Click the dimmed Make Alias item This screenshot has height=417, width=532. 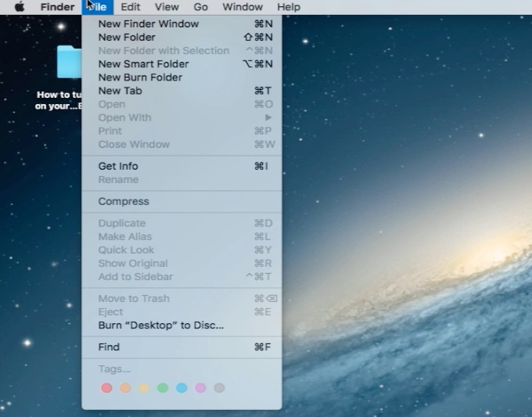[182, 236]
